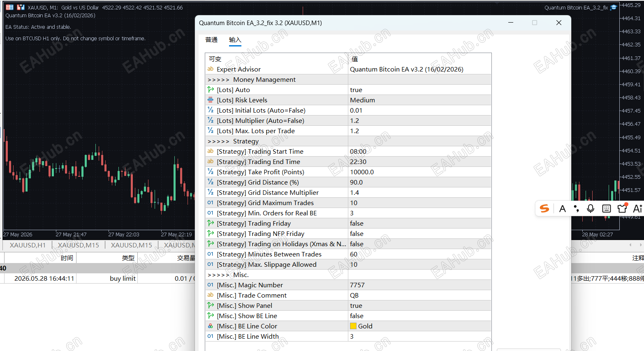Image resolution: width=644 pixels, height=351 pixels.
Task: Edit the [Lots] Multiplier value 1.2
Action: click(x=419, y=120)
